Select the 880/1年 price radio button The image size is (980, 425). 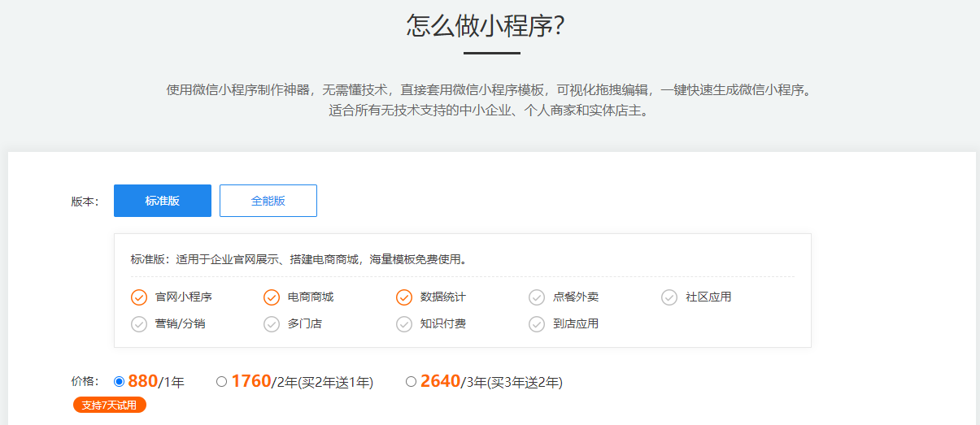coord(120,381)
